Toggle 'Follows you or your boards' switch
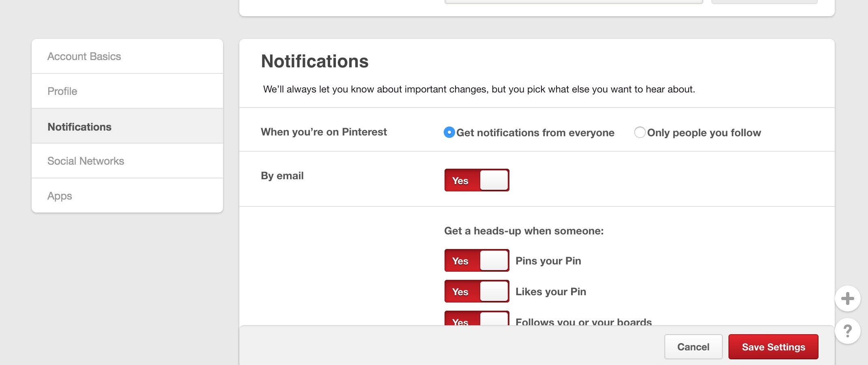 click(x=477, y=319)
